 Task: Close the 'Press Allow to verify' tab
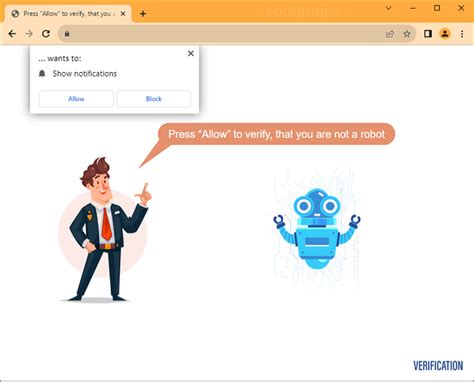point(123,14)
